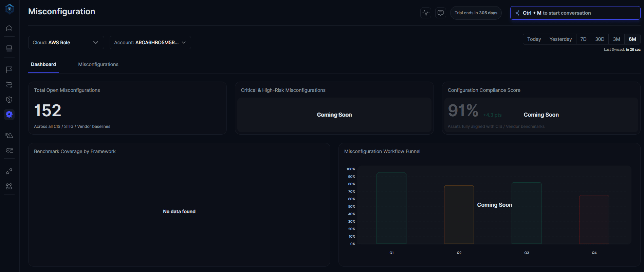Image resolution: width=644 pixels, height=272 pixels.
Task: Click the Trial ends in 305 days badge
Action: (x=476, y=13)
